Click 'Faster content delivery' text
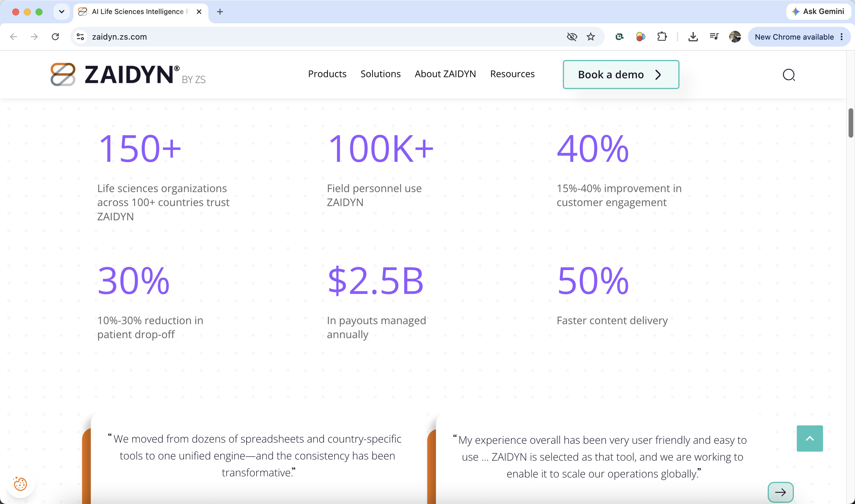The width and height of the screenshot is (855, 504). (x=612, y=320)
